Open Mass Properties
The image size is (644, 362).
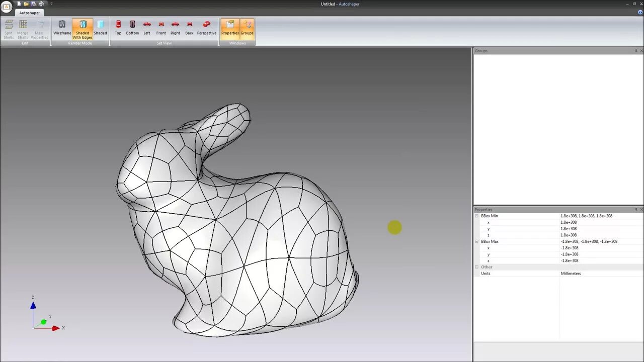(x=39, y=29)
